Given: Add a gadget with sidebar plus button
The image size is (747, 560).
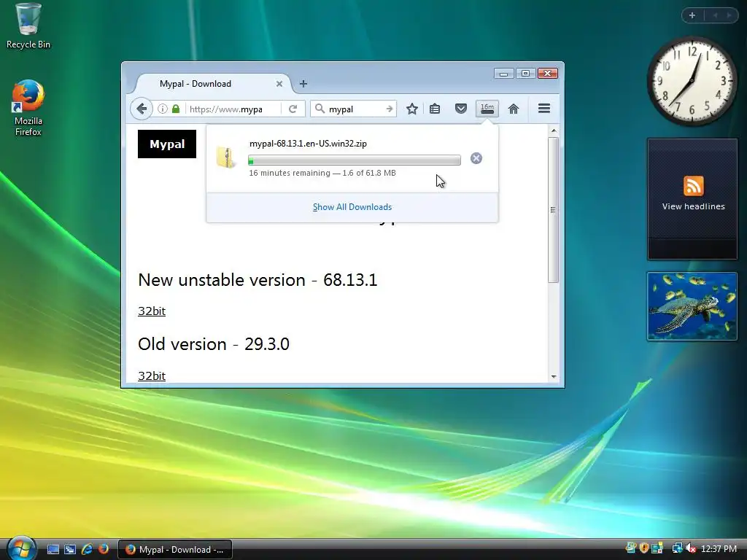Looking at the screenshot, I should 692,15.
